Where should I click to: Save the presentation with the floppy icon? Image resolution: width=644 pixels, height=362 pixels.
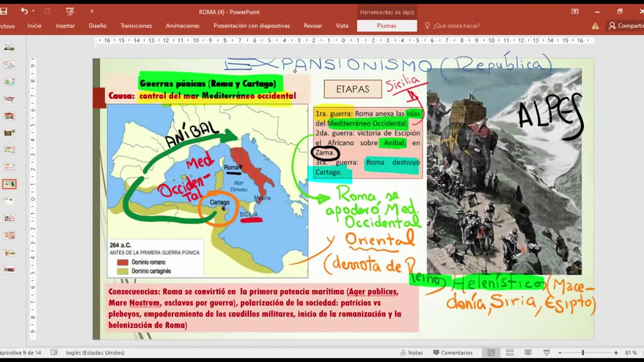tap(4, 11)
